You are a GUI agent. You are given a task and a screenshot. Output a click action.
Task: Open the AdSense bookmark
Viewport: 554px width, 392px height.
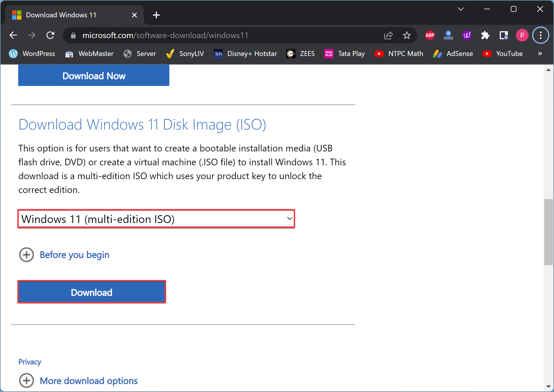coord(453,54)
